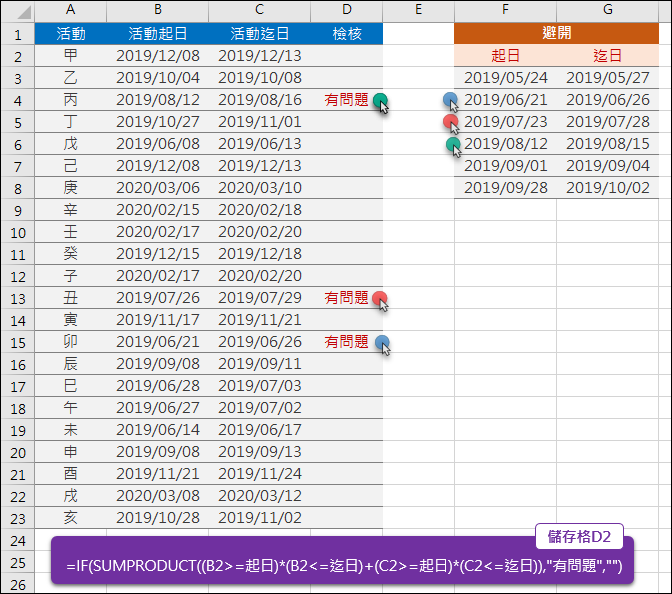Click the 活動 header cell

[70, 33]
